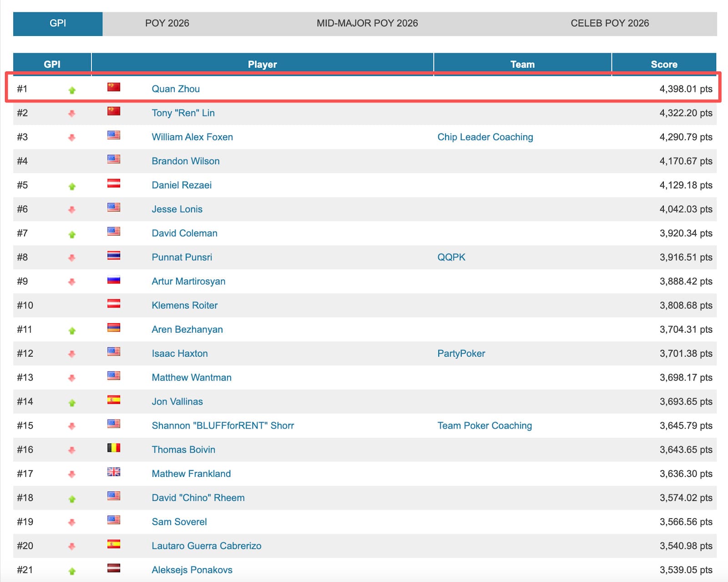Switch to the POY 2026 tab
This screenshot has height=582, width=728.
167,23
